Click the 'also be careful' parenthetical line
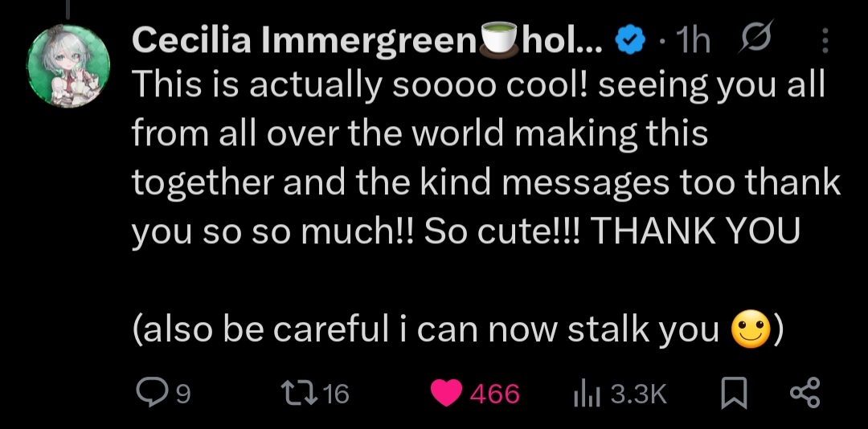The width and height of the screenshot is (868, 429). pos(458,330)
